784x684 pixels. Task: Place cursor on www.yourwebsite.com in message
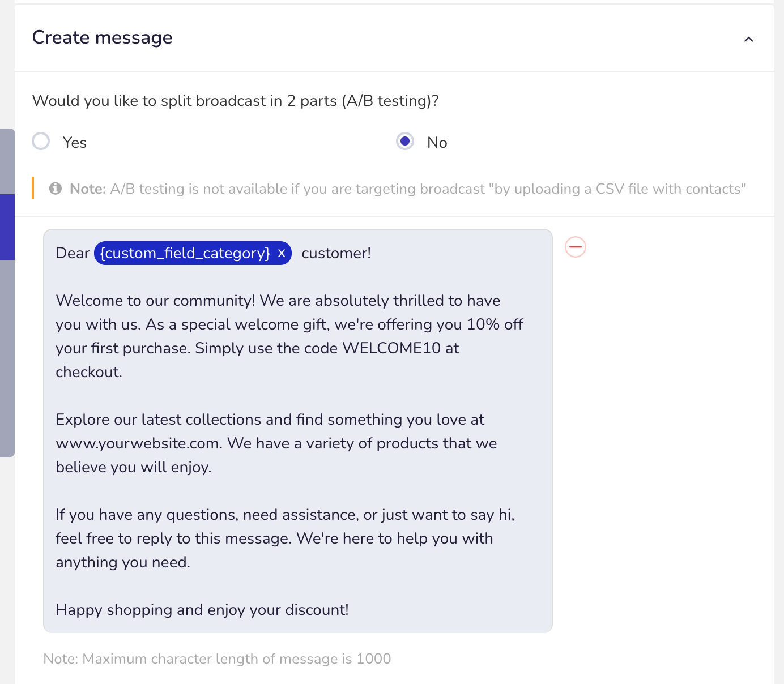[x=138, y=443]
